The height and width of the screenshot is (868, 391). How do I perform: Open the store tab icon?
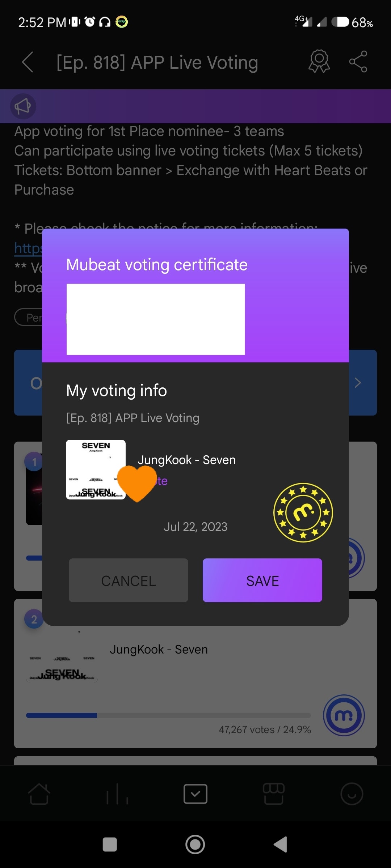274,794
